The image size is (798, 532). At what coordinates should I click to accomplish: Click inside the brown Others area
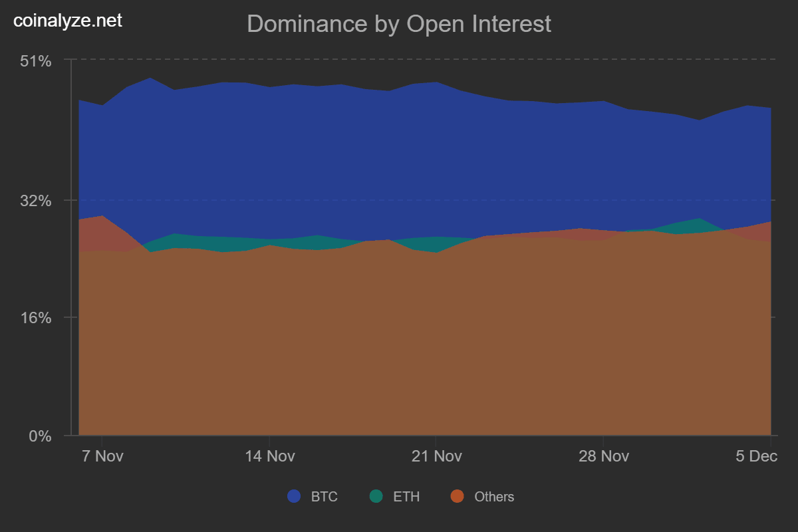point(399,346)
